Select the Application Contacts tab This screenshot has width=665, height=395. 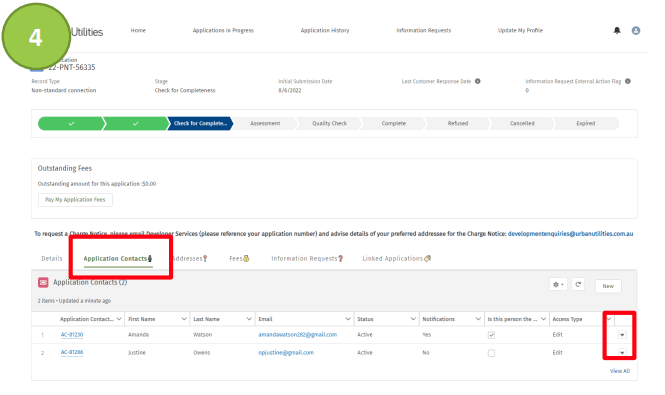(x=117, y=258)
